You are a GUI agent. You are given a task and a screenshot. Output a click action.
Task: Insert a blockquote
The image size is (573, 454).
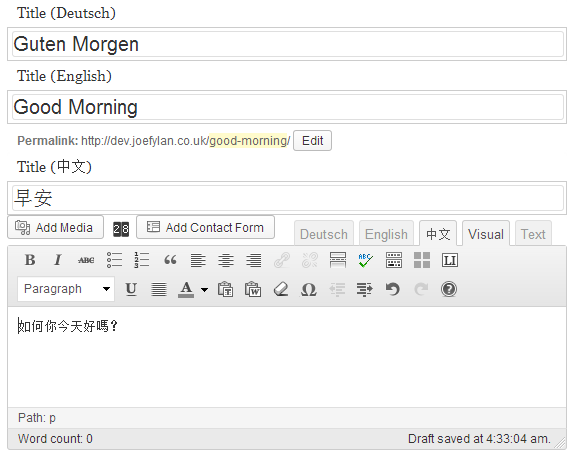pos(170,260)
